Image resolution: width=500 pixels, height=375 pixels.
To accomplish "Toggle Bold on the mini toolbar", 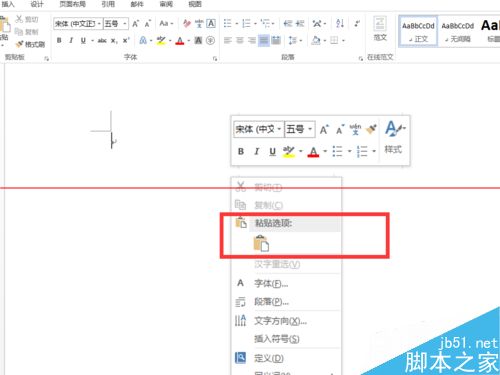I will tap(241, 152).
